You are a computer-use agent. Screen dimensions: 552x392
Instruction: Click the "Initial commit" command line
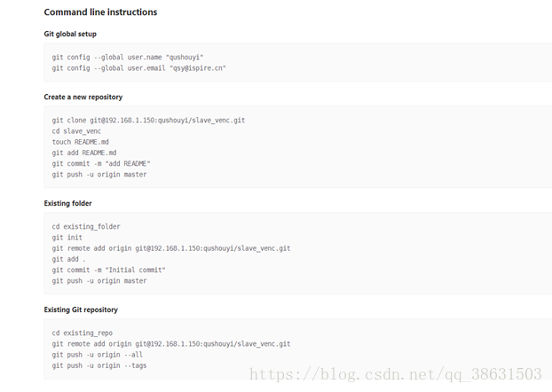point(108,270)
